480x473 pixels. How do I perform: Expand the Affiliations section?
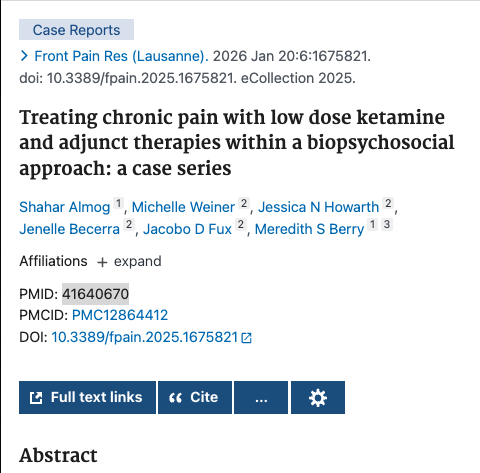click(129, 261)
